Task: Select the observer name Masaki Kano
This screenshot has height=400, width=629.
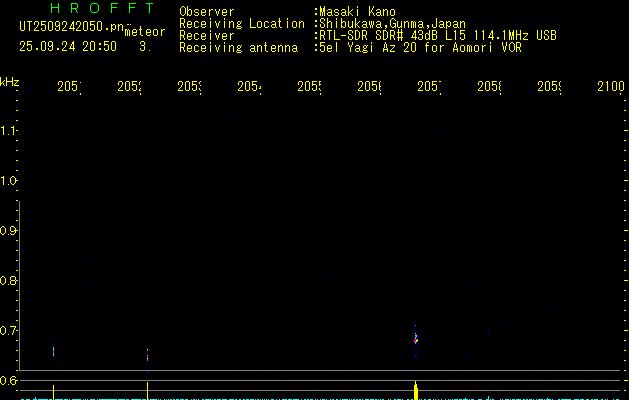Action: (x=355, y=12)
